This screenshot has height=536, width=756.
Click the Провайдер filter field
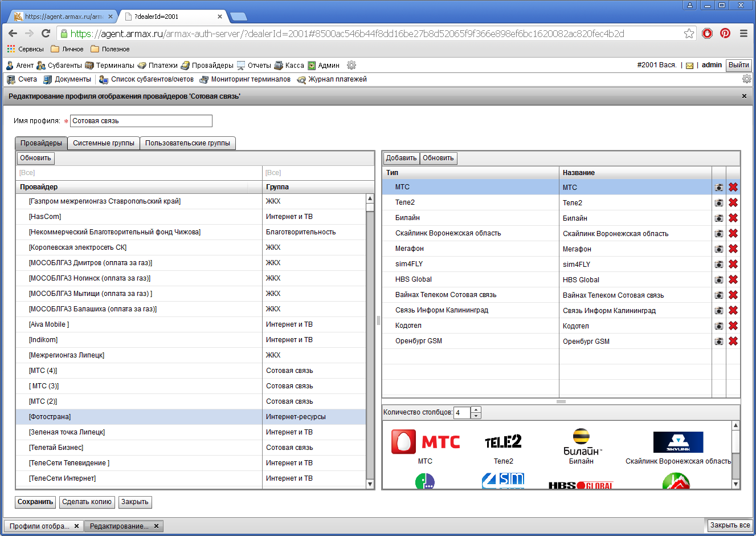pos(140,173)
